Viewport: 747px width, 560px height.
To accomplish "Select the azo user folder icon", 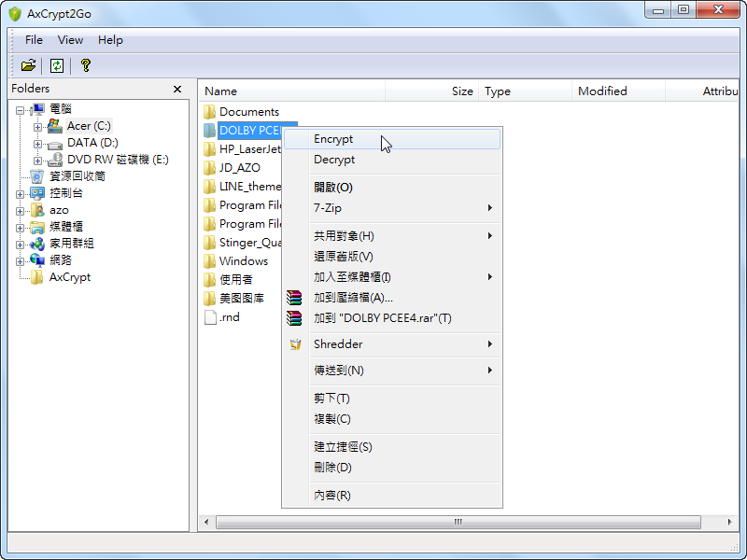I will [x=37, y=210].
